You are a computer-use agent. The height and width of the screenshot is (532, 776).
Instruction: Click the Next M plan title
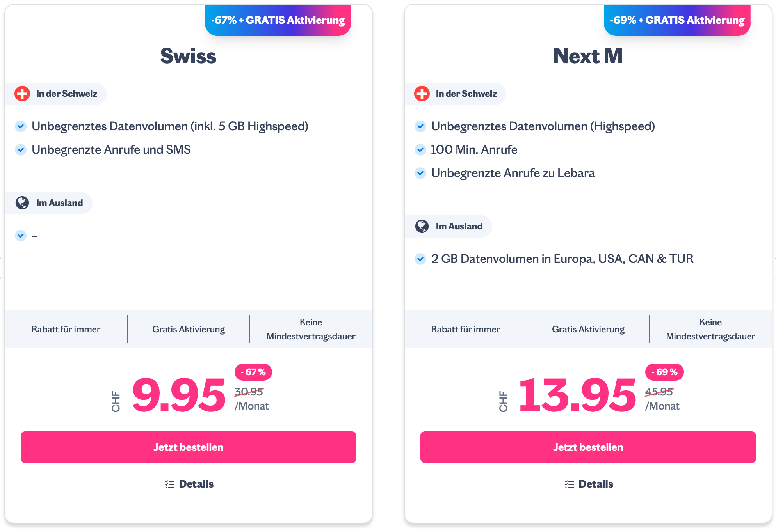[588, 56]
